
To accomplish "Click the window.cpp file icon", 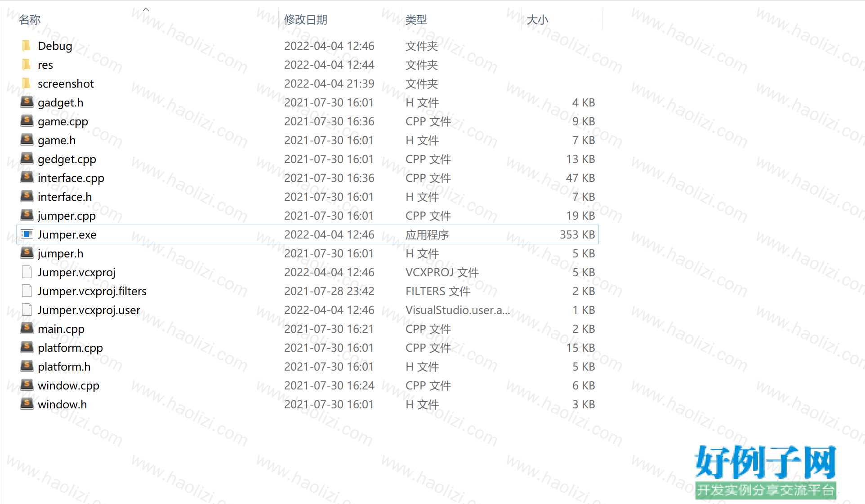I will [x=27, y=385].
